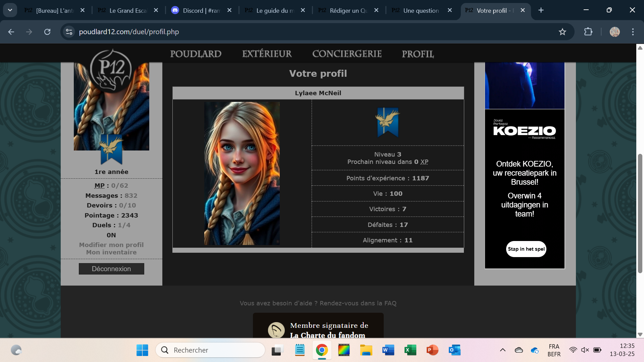Open the Chrome three-dot menu
The width and height of the screenshot is (644, 362).
click(x=633, y=32)
